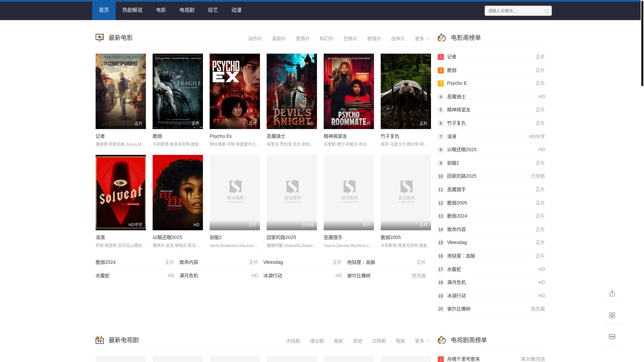Open Devil's Knight poster

point(292,91)
